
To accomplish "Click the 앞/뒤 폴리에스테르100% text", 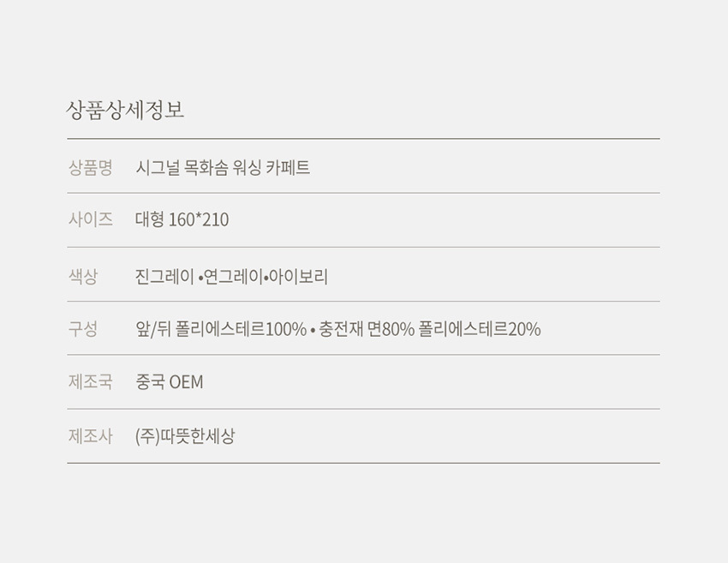I will pos(221,329).
